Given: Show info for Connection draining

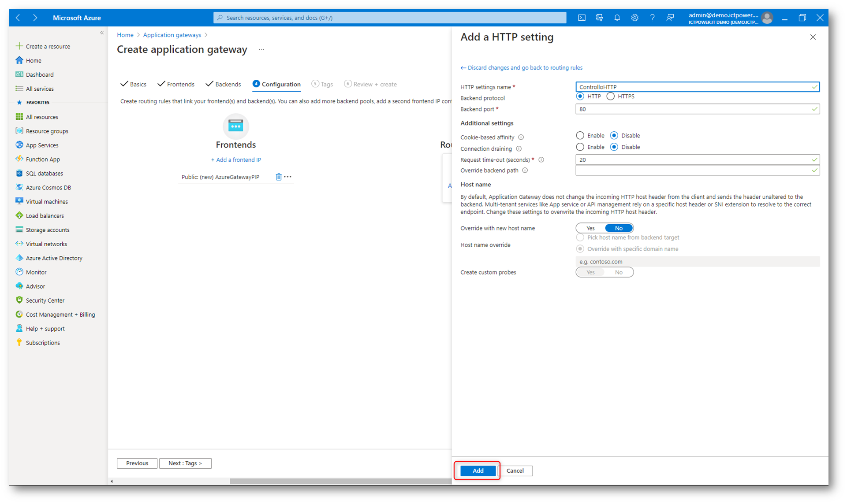Looking at the screenshot, I should (x=519, y=148).
